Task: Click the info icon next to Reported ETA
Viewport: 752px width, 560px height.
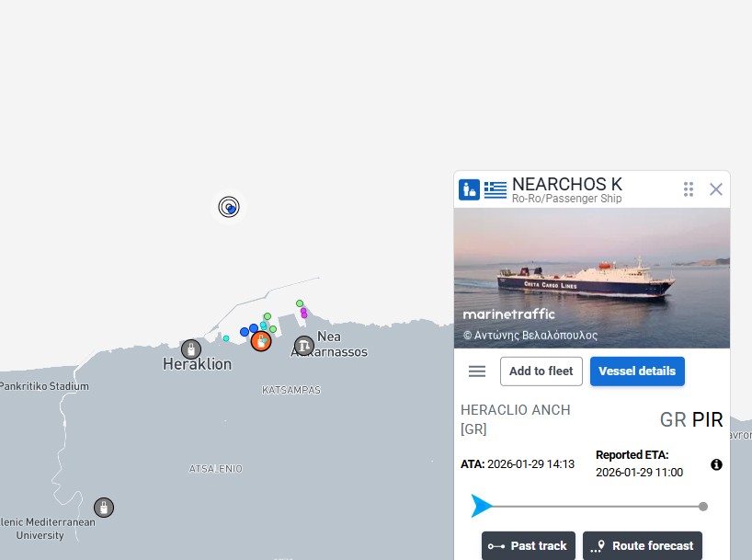Action: (717, 465)
